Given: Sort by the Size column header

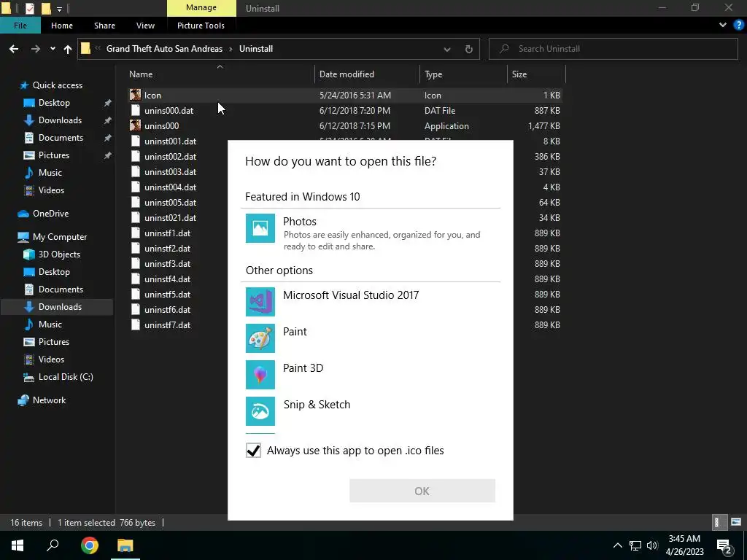Looking at the screenshot, I should [536, 74].
